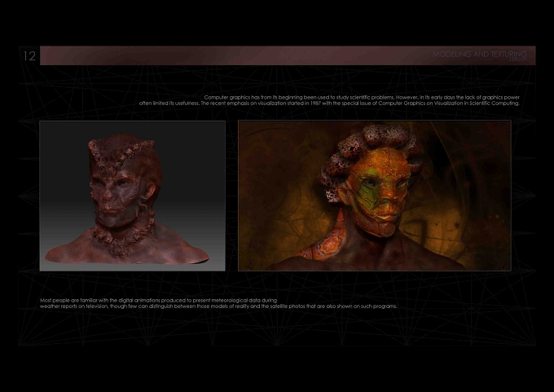Click the horn ridge on clay sculpt forehead
This screenshot has width=554, height=392.
pos(120,156)
